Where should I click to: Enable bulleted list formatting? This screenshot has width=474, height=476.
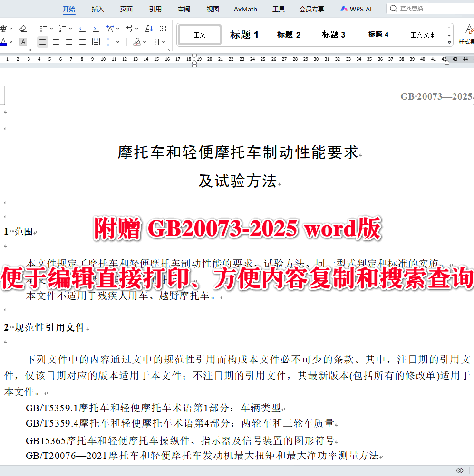[44, 29]
